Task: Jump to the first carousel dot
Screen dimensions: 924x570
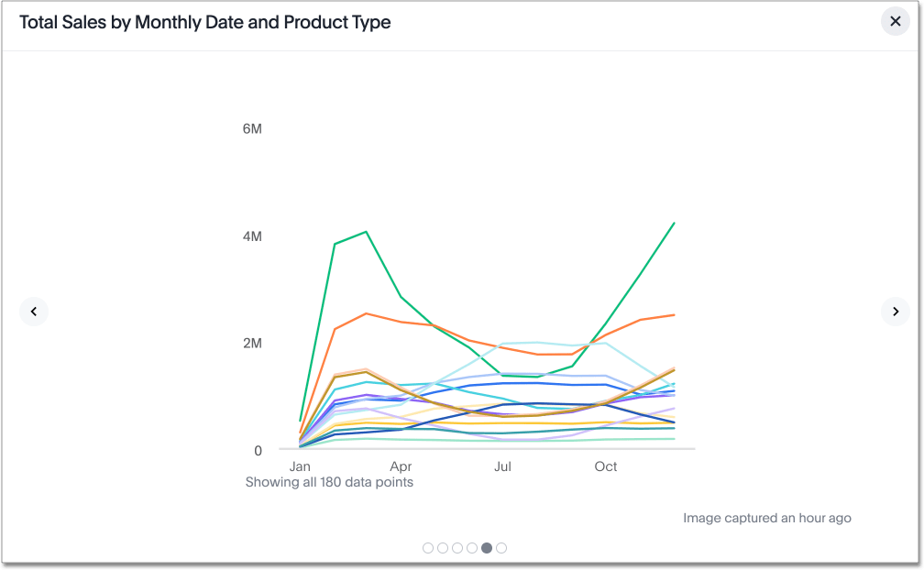Action: (428, 548)
